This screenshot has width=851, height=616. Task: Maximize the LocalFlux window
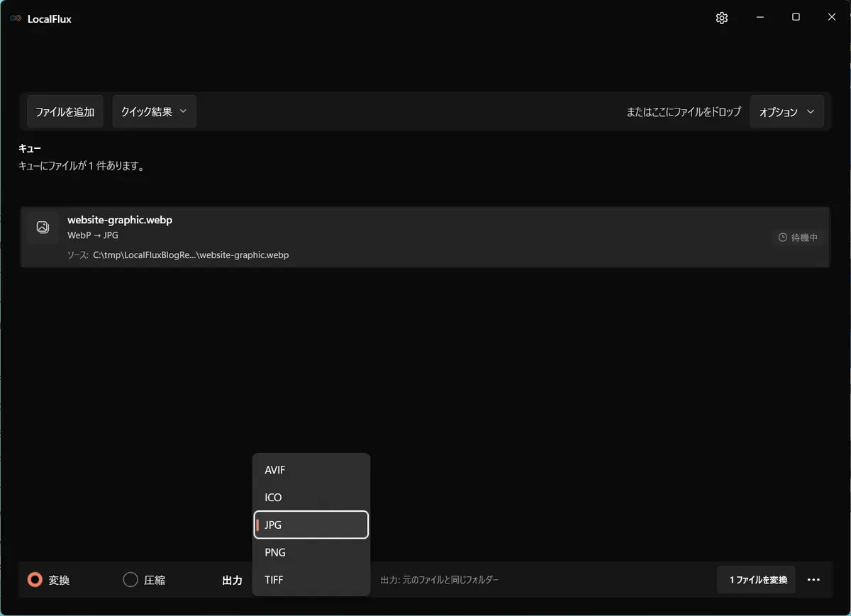[796, 18]
